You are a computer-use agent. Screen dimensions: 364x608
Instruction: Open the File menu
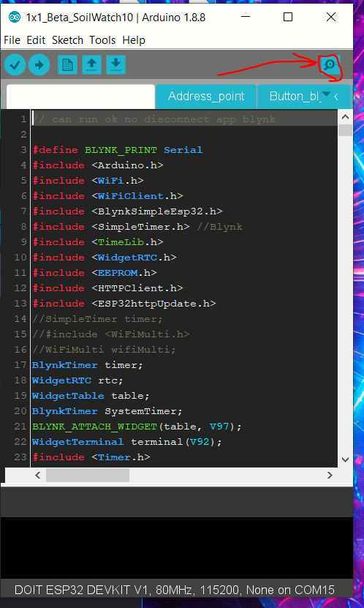click(x=12, y=40)
